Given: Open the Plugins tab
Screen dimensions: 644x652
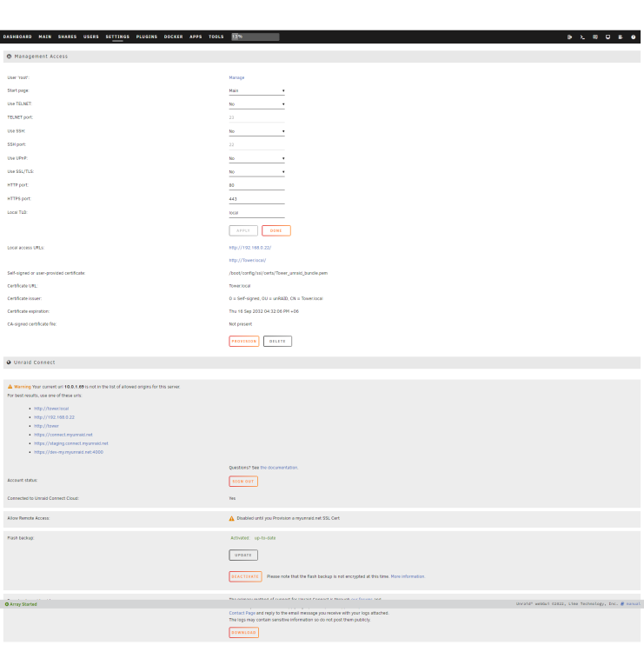Looking at the screenshot, I should 147,37.
